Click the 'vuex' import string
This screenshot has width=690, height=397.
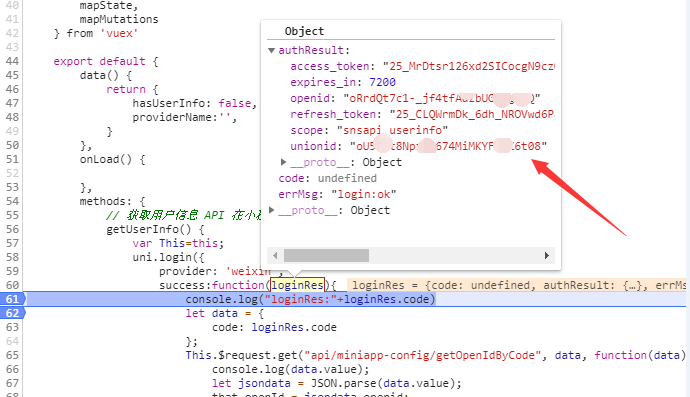pos(119,33)
